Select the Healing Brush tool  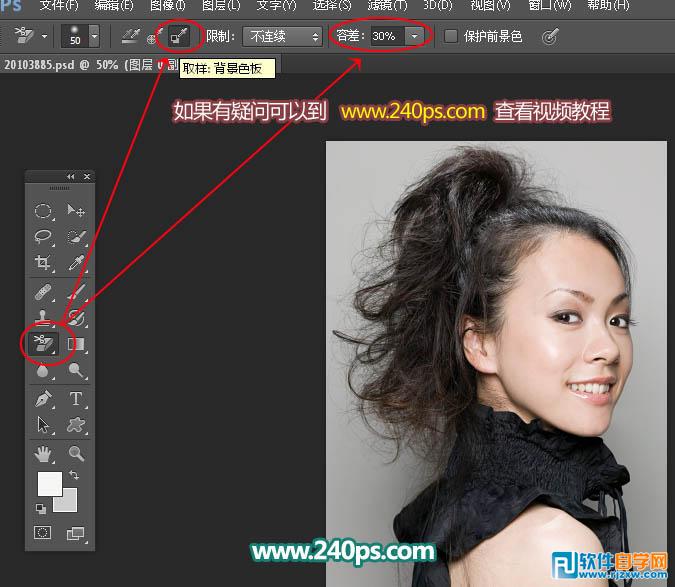(x=43, y=293)
